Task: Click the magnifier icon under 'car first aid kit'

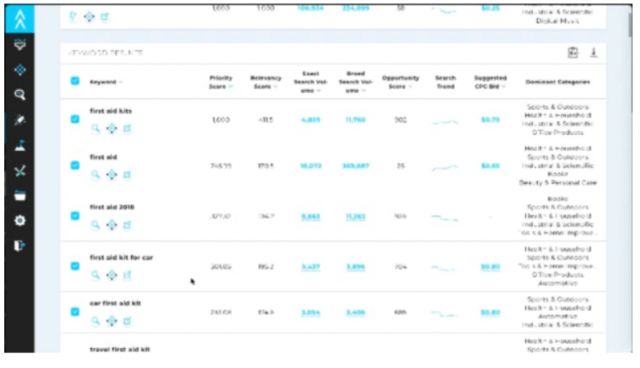Action: (x=96, y=321)
